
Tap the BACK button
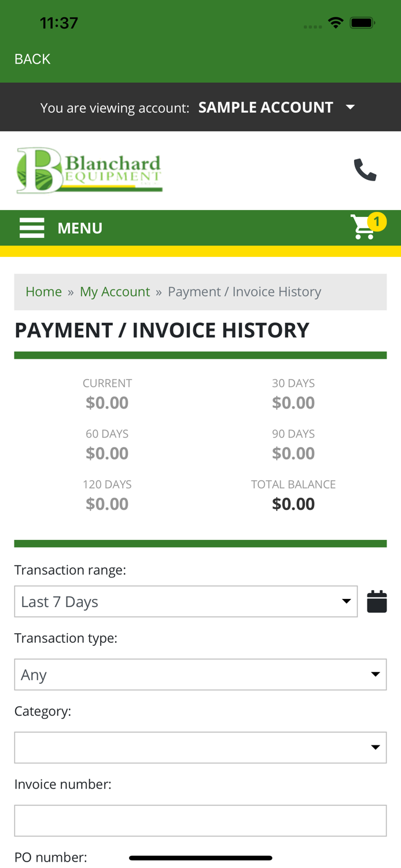[32, 58]
